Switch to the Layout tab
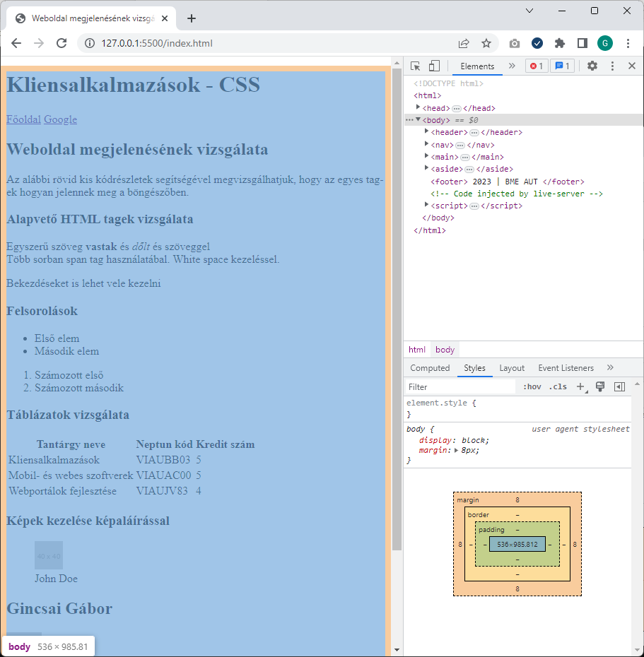The image size is (644, 657). tap(512, 368)
